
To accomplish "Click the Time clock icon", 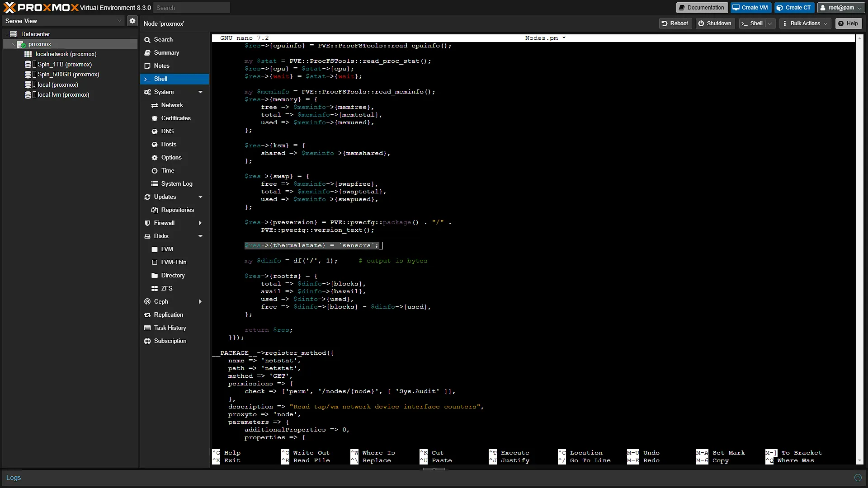I will point(155,171).
